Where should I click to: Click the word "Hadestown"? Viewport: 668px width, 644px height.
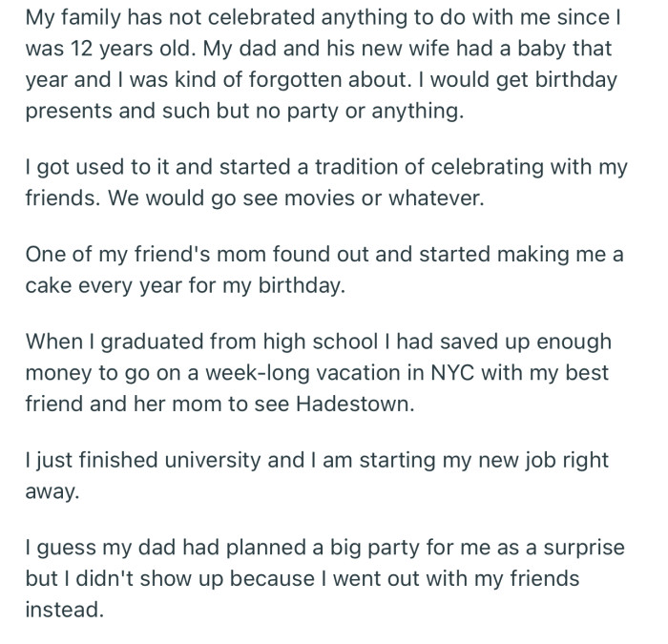click(x=359, y=403)
